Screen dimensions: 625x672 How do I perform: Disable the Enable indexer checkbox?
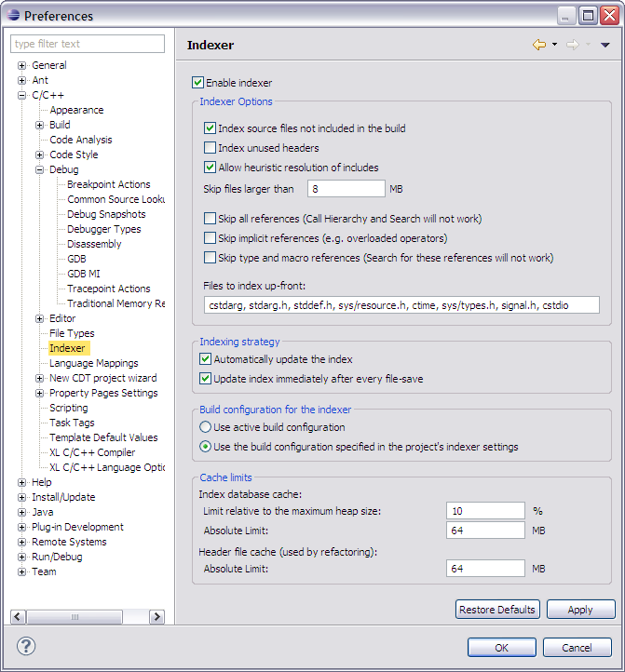click(197, 82)
